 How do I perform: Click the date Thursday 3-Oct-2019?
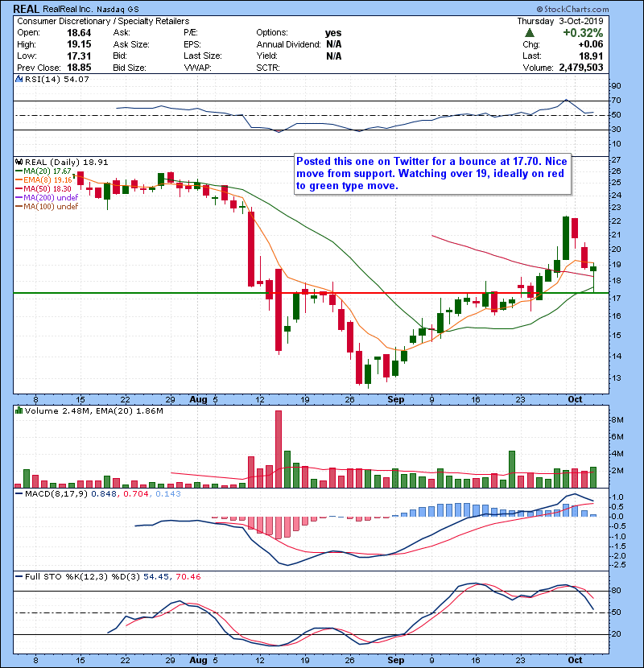560,21
